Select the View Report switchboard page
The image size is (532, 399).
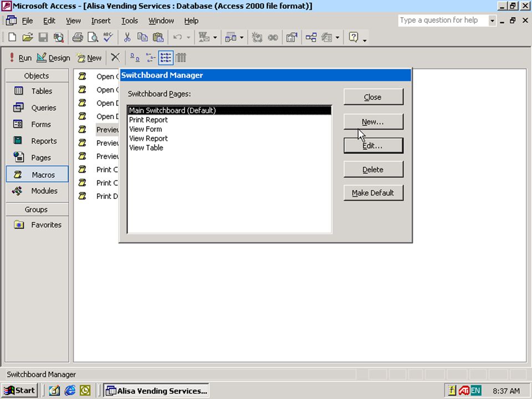pos(229,139)
